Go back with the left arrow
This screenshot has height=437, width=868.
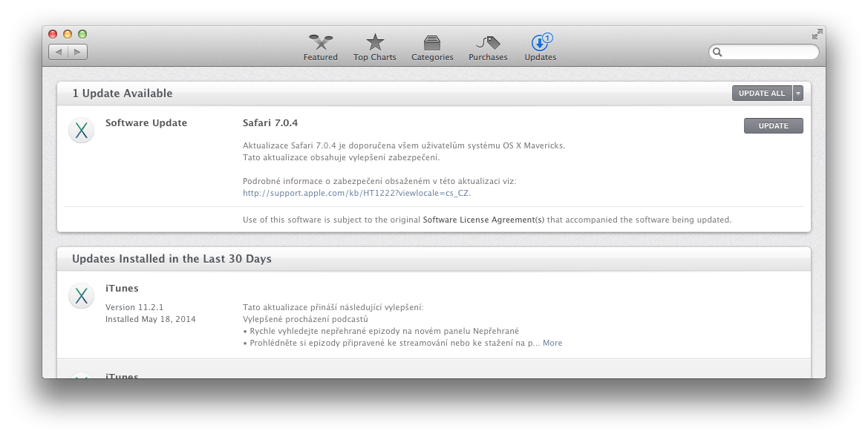59,52
